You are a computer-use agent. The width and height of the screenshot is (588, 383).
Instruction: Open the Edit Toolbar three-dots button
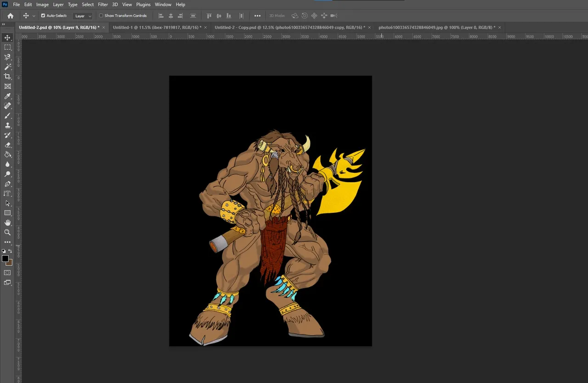click(7, 242)
